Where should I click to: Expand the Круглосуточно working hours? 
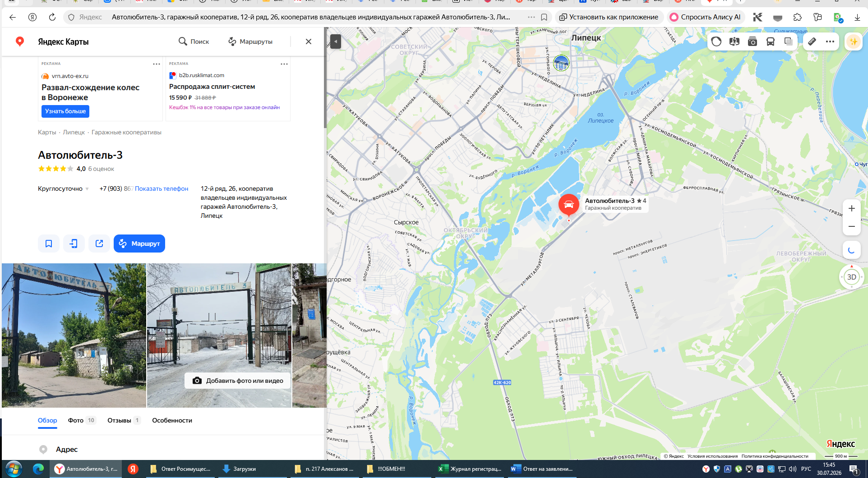(x=63, y=188)
